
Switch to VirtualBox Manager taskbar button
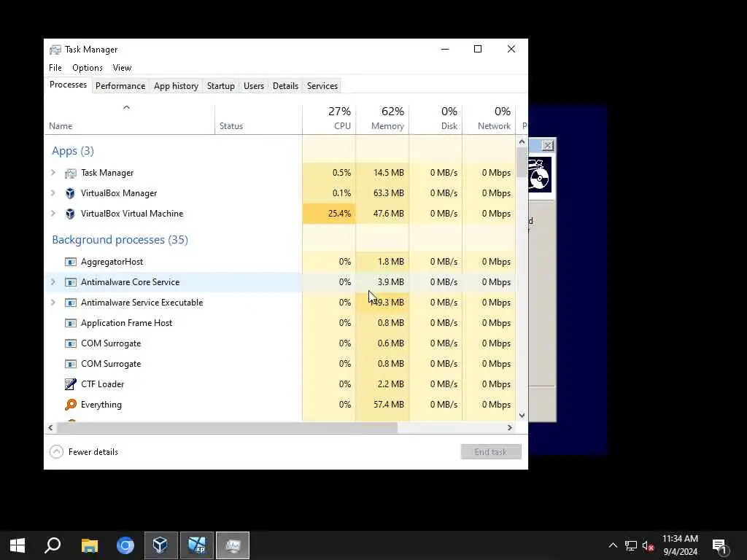pyautogui.click(x=161, y=545)
